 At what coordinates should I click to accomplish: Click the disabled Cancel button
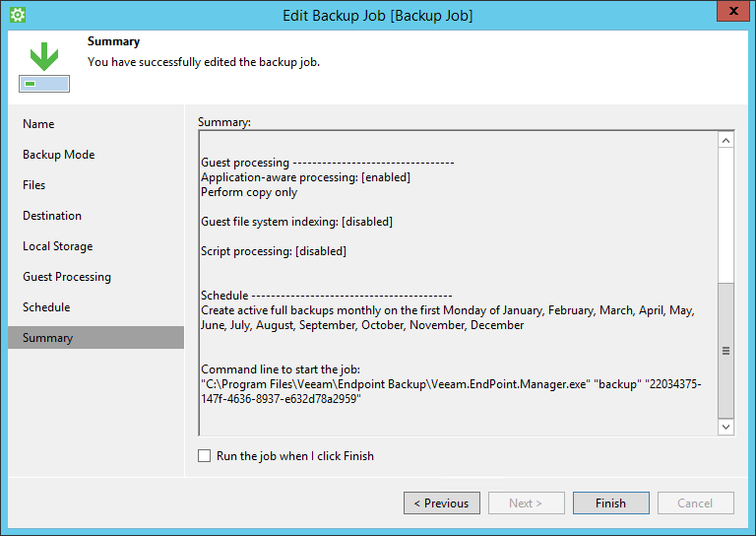[x=695, y=503]
